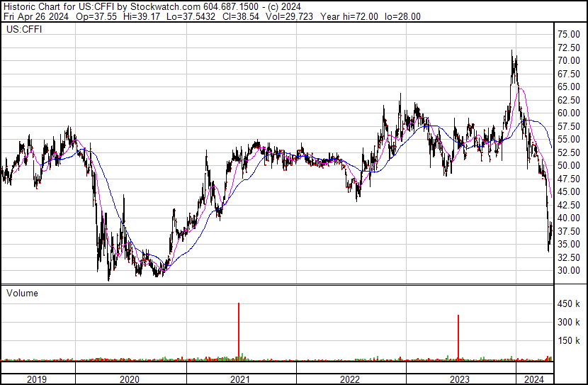Click the Volume panel label
The image size is (588, 385).
click(22, 293)
